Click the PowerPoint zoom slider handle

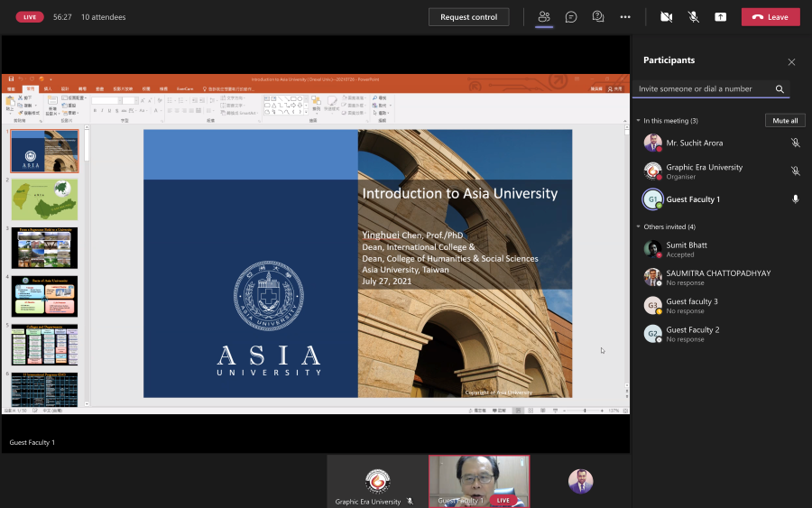point(585,411)
